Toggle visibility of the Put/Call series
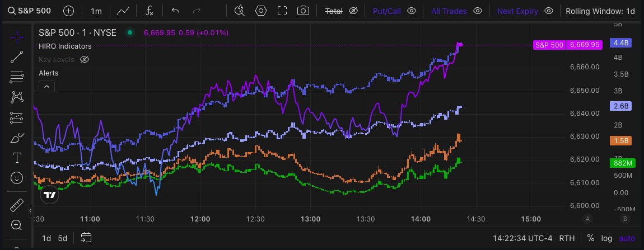 (412, 11)
